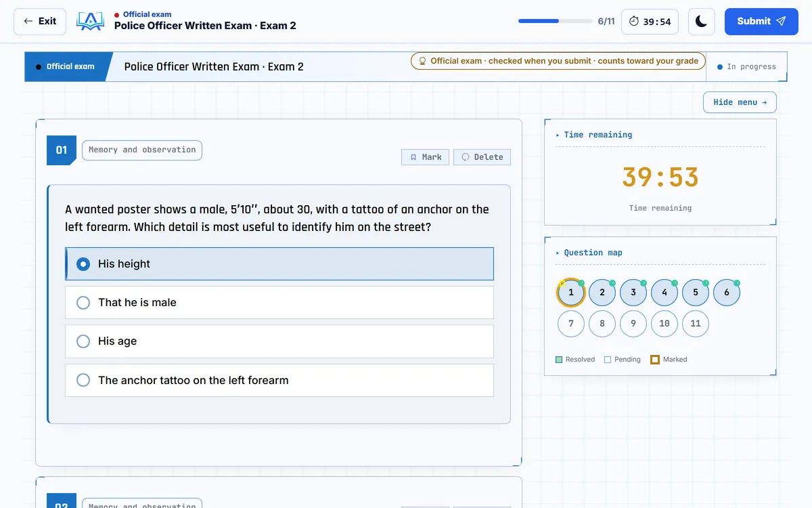The height and width of the screenshot is (508, 812).
Task: Collapse the Time remaining panel
Action: point(558,135)
